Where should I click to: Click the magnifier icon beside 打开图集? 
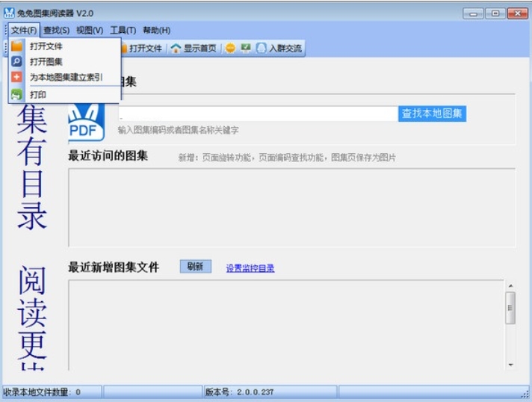(16, 61)
